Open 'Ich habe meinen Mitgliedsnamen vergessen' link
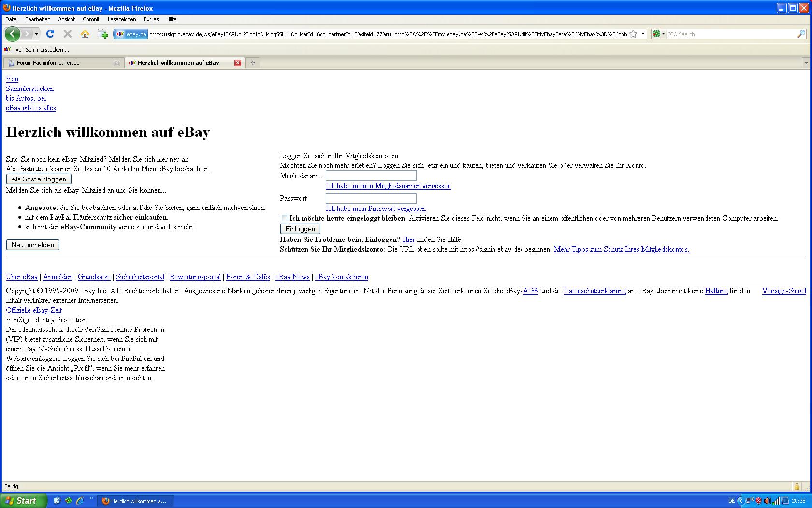 pyautogui.click(x=388, y=186)
